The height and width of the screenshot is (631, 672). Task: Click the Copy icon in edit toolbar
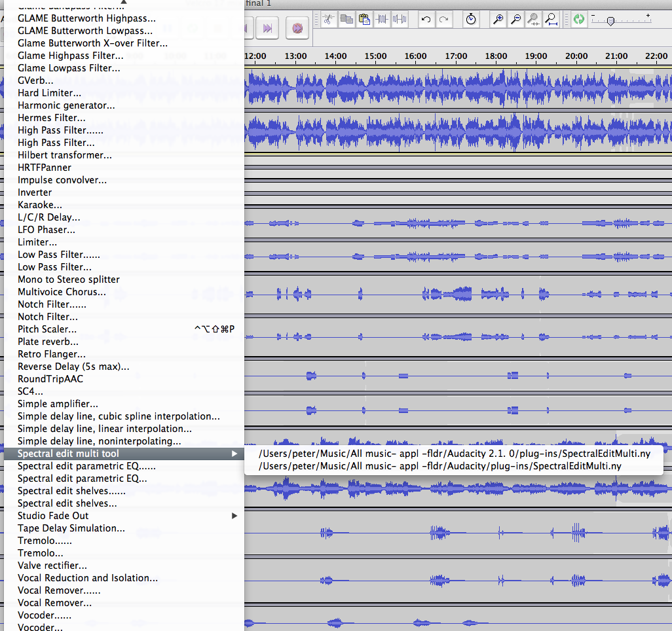click(346, 19)
